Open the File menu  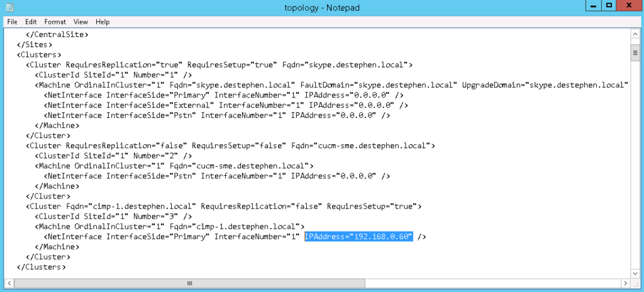[13, 22]
